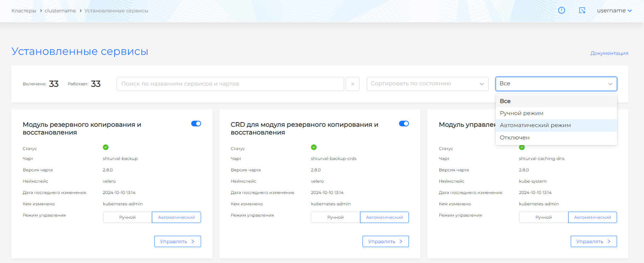Screen dimensions: 644x263
Task: Click green status icon of shturval-backup-crds
Action: 314,147
